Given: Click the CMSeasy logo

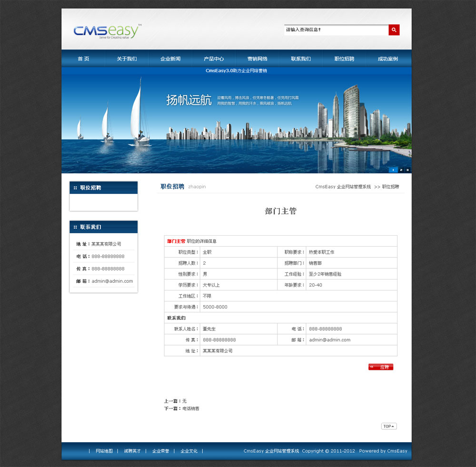Looking at the screenshot, I should click(x=107, y=31).
